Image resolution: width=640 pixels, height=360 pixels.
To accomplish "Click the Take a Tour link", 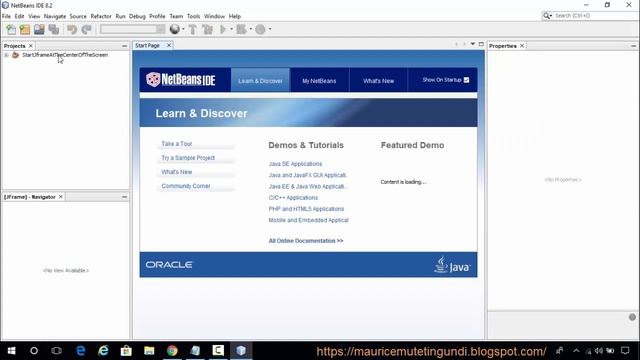I will (177, 144).
